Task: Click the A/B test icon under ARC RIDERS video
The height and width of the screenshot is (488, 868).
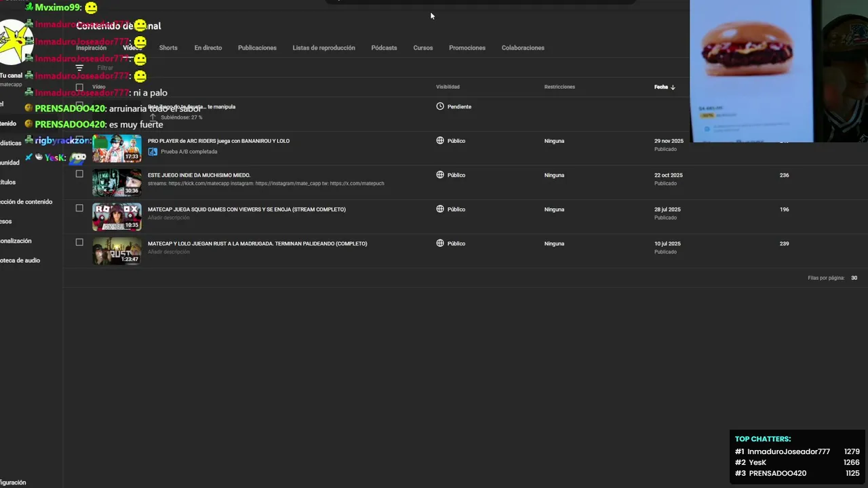Action: click(x=153, y=152)
